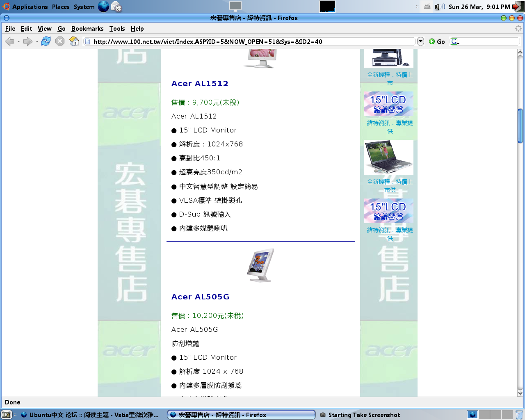This screenshot has width=525, height=420.
Task: Switch to 宏碁專售店 Firefox taskbar button
Action: 241,415
